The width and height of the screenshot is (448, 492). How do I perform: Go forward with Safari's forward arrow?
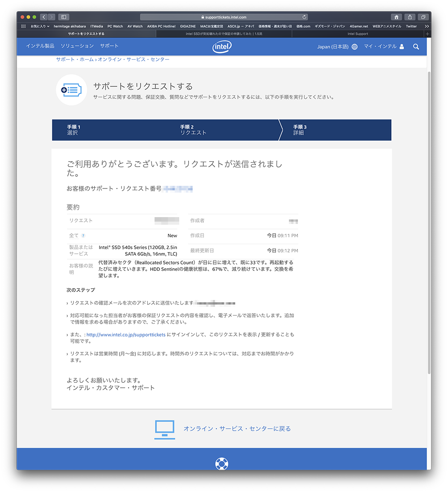pyautogui.click(x=52, y=17)
